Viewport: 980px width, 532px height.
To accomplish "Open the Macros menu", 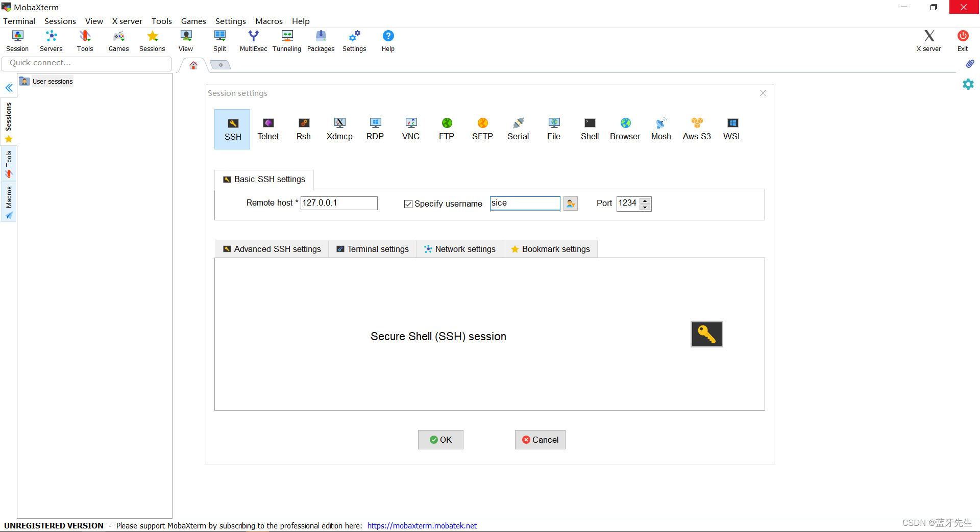I will [269, 21].
